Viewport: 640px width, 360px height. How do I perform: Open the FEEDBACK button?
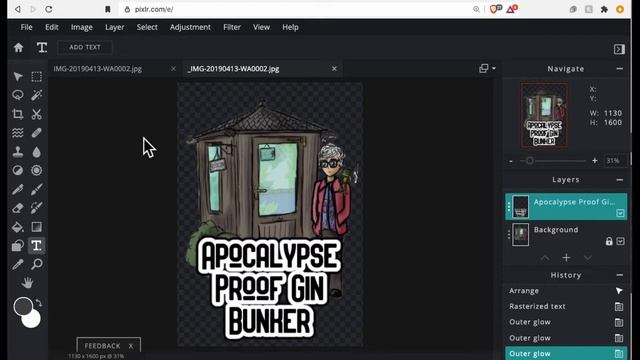[102, 346]
